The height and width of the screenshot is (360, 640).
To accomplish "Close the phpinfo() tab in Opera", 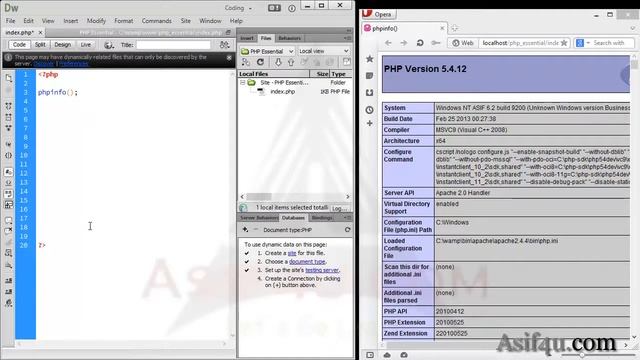I will (442, 28).
